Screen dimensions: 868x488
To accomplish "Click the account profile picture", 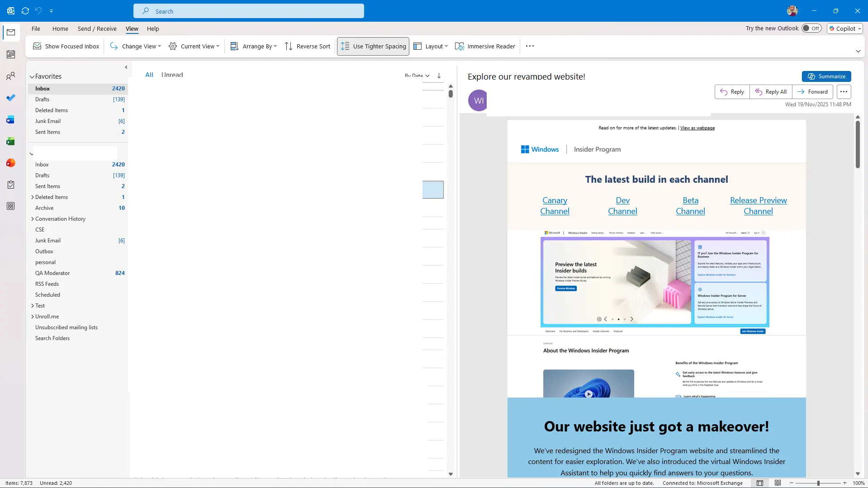I will click(x=792, y=11).
